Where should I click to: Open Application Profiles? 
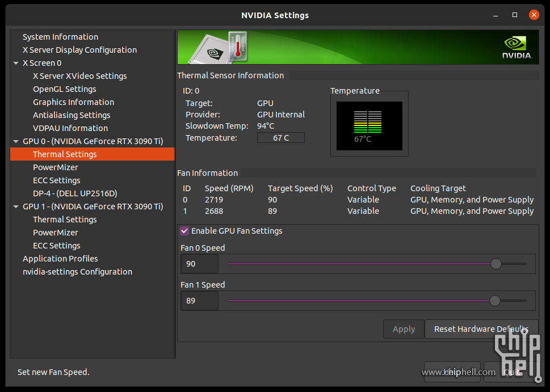pos(60,259)
